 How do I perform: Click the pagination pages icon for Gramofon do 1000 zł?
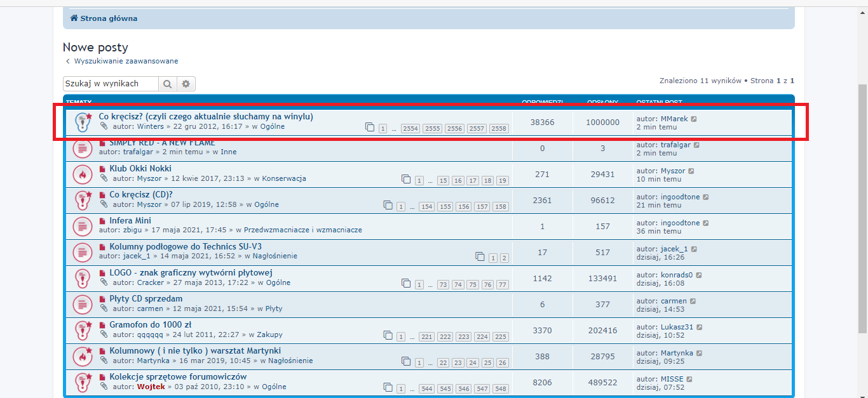tap(388, 335)
